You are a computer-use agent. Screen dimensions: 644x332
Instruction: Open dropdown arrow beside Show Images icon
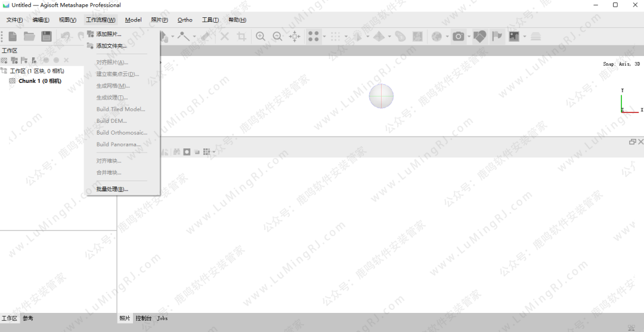[525, 36]
